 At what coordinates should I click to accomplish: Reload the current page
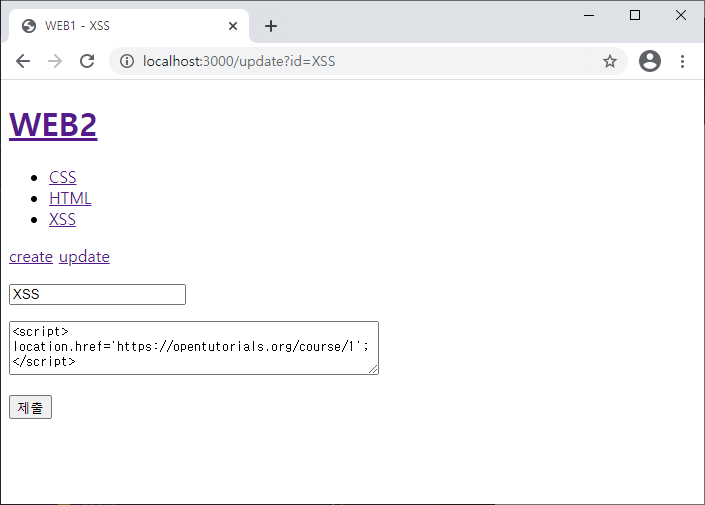87,61
